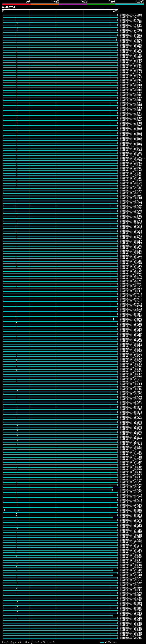Open the hit UniRef100_O04802
This screenshot has height=644, width=146.
point(131,40)
